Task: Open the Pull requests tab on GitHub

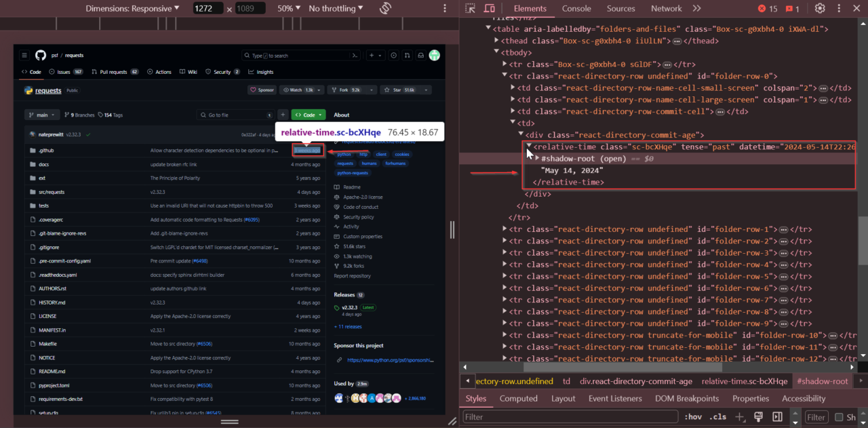Action: coord(115,72)
